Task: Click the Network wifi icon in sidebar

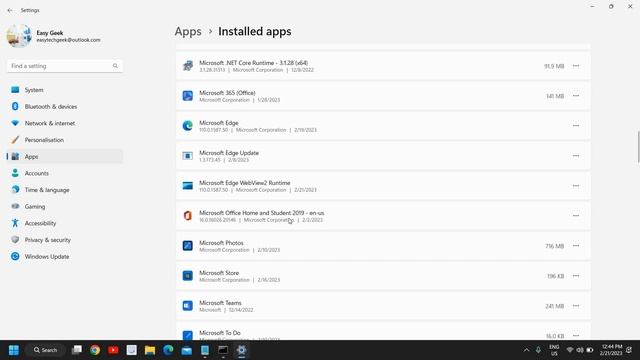Action: coord(15,123)
